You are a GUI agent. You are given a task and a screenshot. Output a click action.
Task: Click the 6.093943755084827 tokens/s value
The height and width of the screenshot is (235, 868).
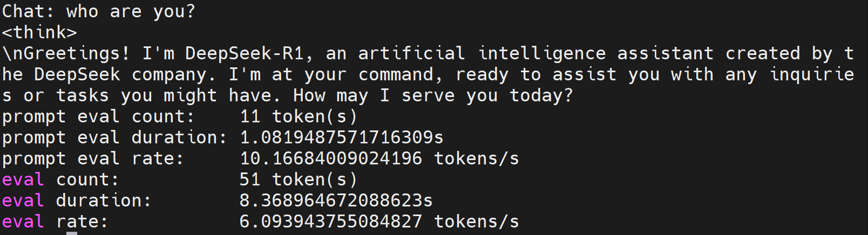click(379, 222)
